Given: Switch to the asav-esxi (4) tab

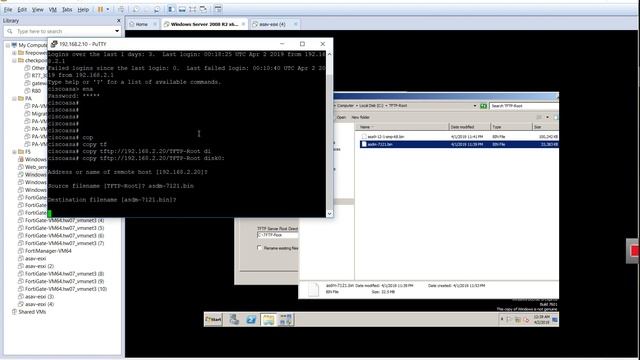Looking at the screenshot, I should (272, 24).
